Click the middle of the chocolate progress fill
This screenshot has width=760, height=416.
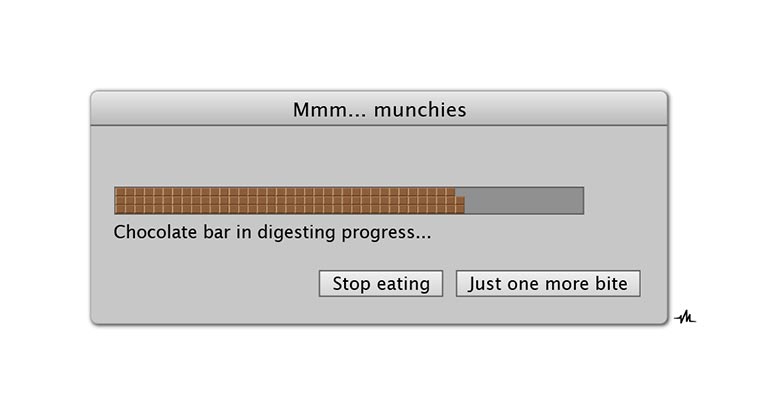(289, 200)
